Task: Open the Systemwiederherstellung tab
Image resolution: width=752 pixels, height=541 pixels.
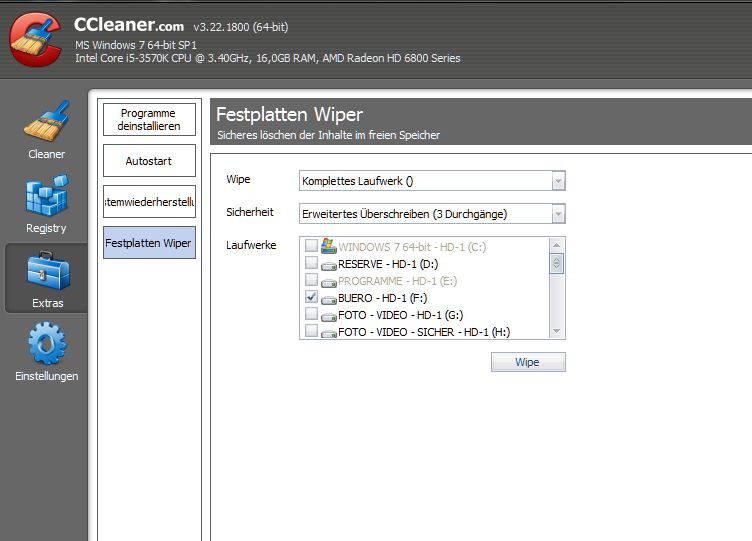Action: point(149,202)
